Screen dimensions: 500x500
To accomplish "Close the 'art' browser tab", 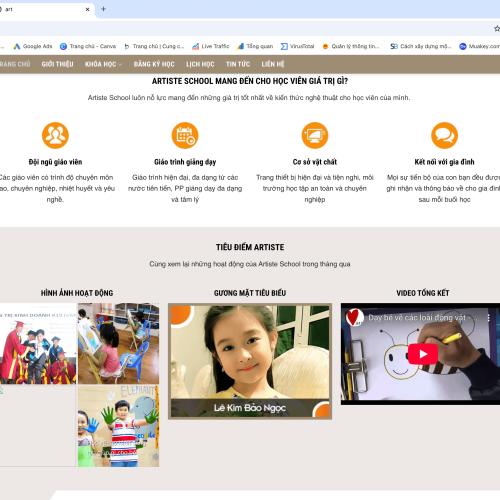I will coord(87,9).
